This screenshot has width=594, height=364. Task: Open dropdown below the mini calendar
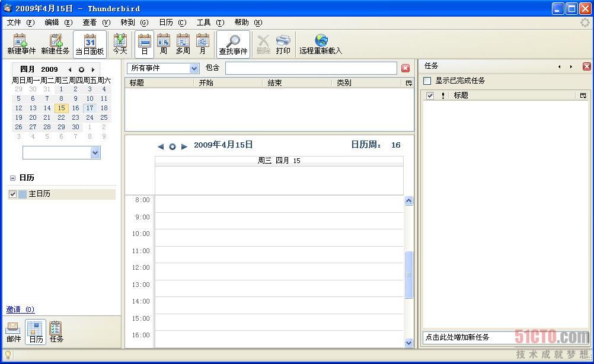point(62,152)
